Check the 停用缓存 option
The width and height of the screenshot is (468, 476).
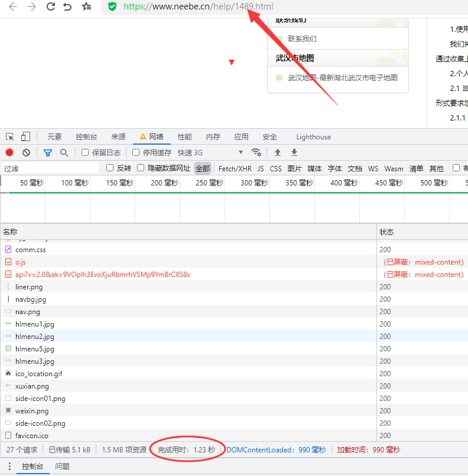[136, 152]
